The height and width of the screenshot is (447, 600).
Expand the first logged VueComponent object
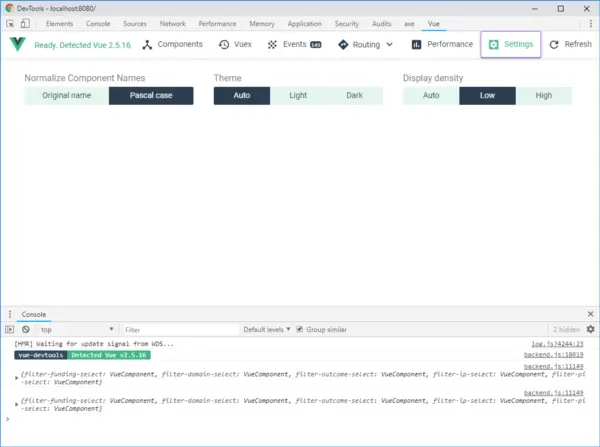coord(16,378)
